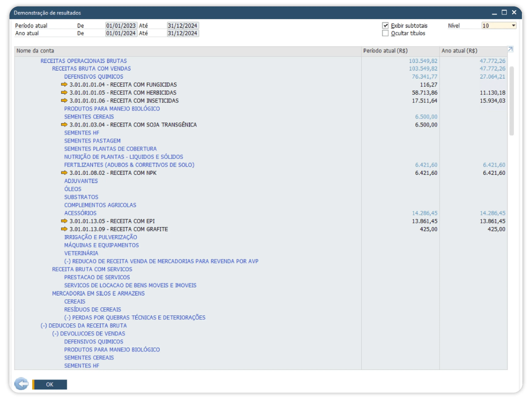
Task: Click subtotal 76.341,77 in Período atual
Action: pos(425,76)
